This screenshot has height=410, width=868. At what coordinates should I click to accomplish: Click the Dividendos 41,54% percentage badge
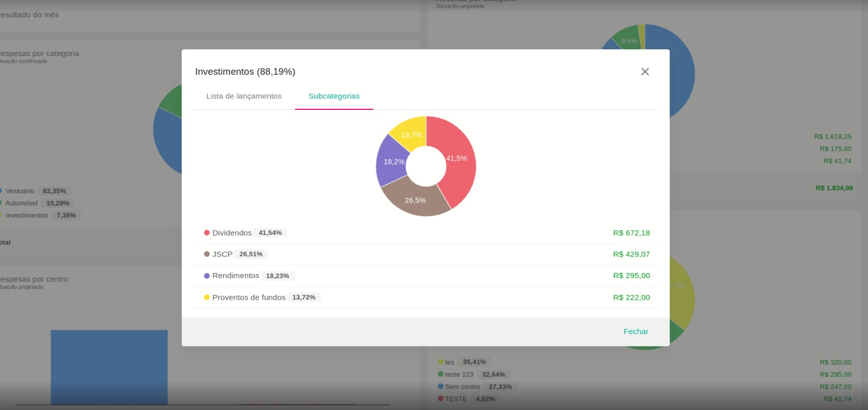[x=270, y=233]
